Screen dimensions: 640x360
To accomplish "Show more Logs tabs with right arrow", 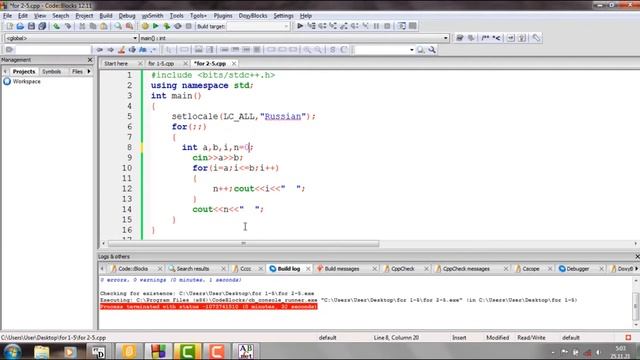I will (636, 269).
